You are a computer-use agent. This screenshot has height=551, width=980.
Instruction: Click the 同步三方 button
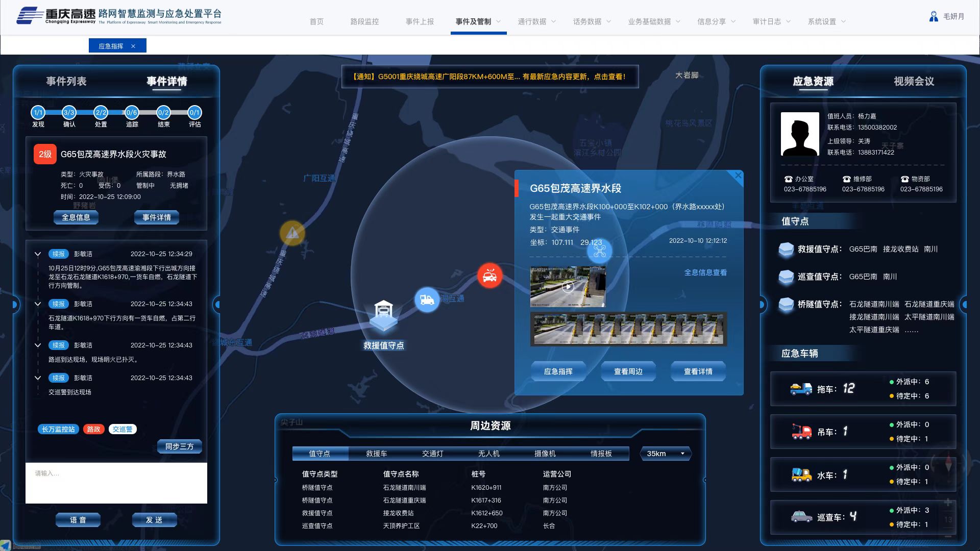click(x=179, y=446)
